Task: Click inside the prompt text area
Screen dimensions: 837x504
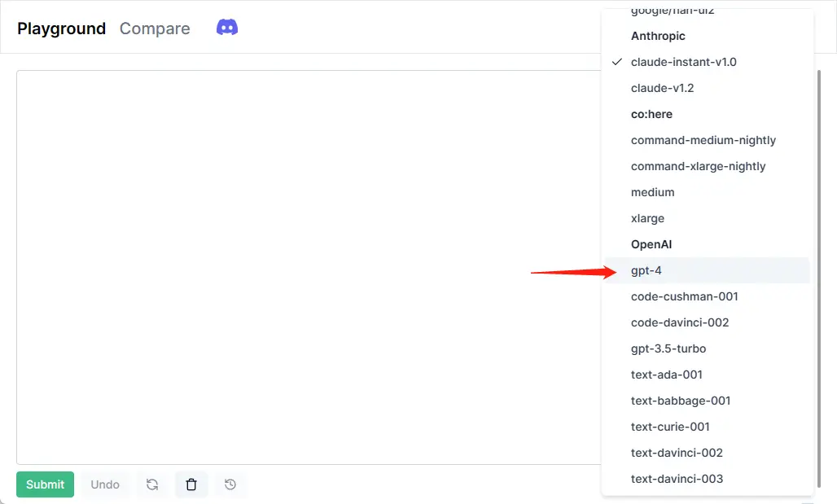Action: pyautogui.click(x=309, y=267)
